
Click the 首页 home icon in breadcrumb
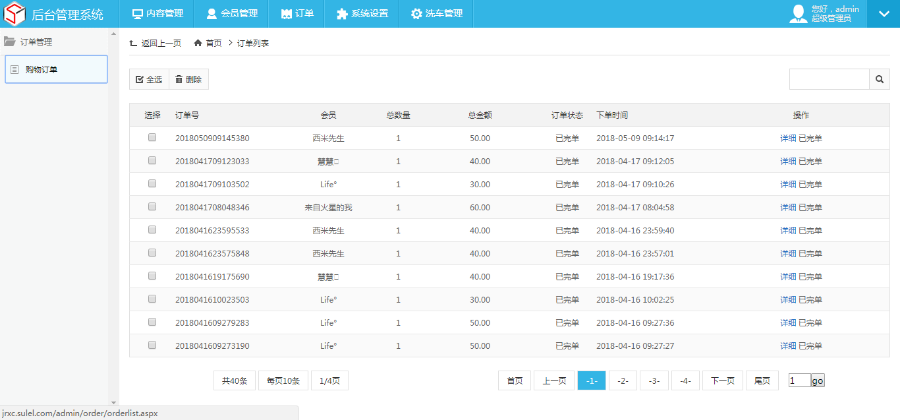(198, 43)
